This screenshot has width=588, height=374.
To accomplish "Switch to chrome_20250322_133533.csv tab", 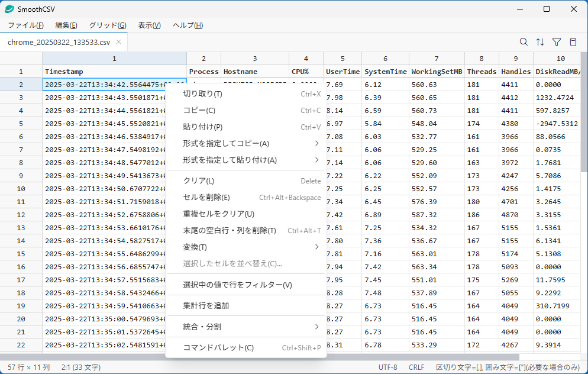I will click(x=59, y=42).
